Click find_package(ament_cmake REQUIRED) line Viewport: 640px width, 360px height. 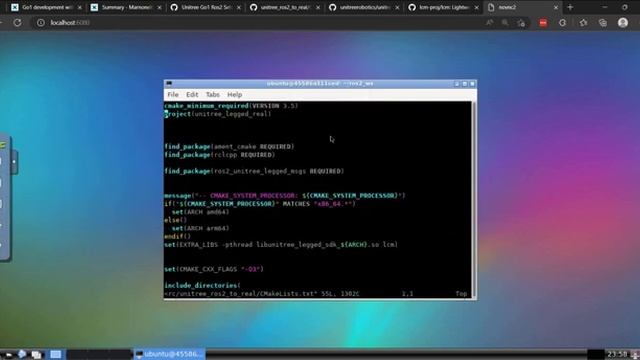click(229, 147)
